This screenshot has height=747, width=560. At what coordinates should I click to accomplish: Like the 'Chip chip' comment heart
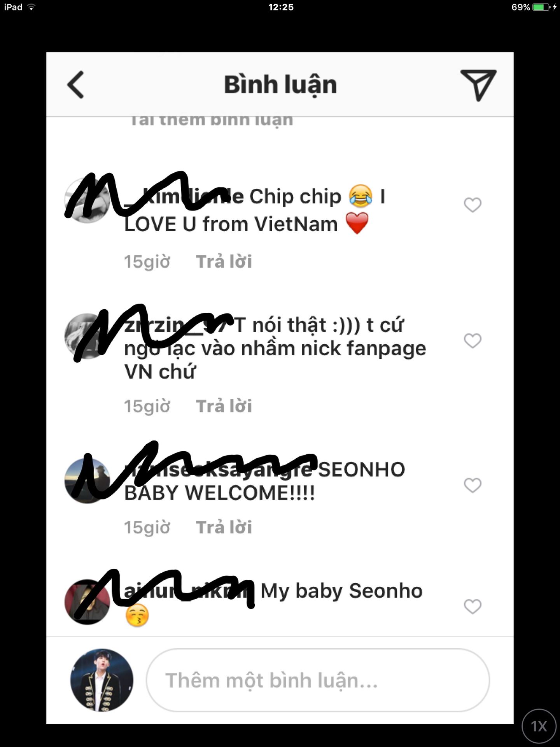[x=472, y=205]
